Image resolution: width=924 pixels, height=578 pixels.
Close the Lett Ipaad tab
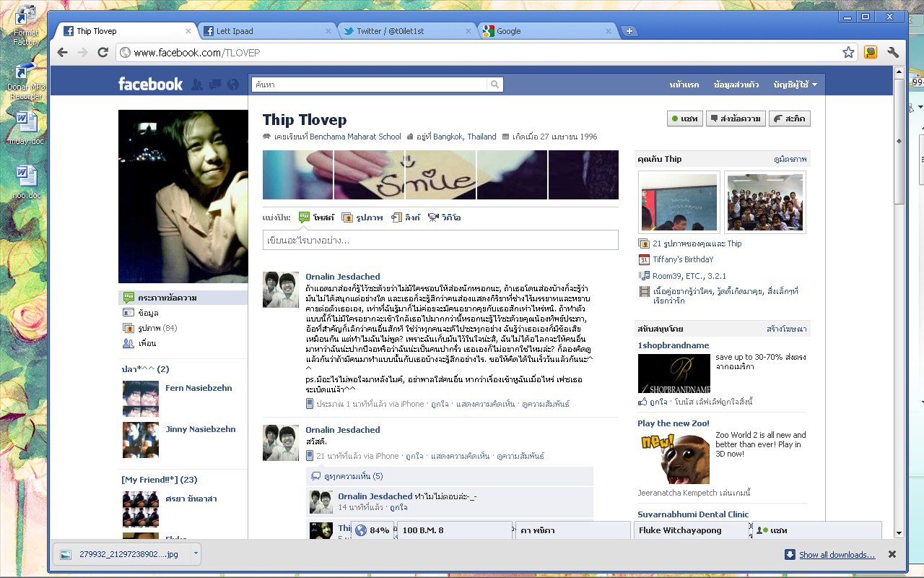click(x=328, y=31)
